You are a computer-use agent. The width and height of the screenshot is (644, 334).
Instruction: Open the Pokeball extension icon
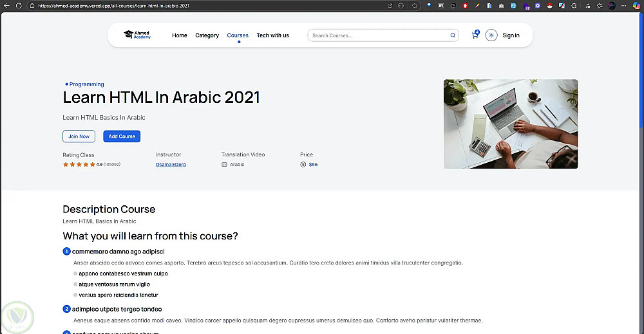pos(549,6)
